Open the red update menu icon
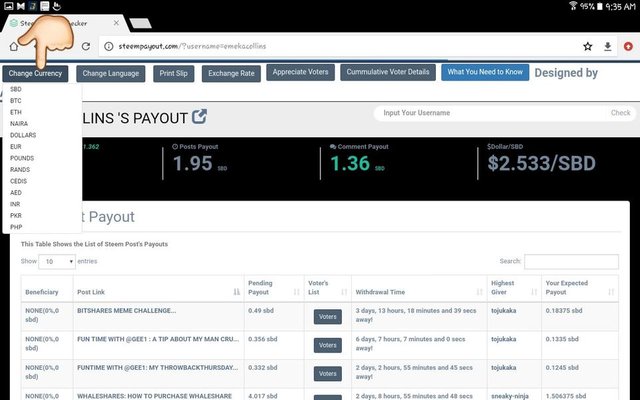Viewport: 640px width, 400px height. (628, 47)
